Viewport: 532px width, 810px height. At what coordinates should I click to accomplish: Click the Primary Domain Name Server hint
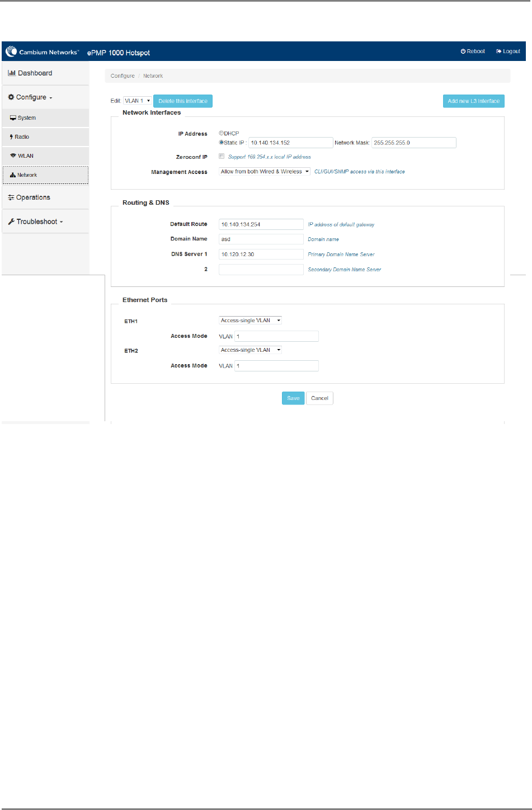(341, 255)
